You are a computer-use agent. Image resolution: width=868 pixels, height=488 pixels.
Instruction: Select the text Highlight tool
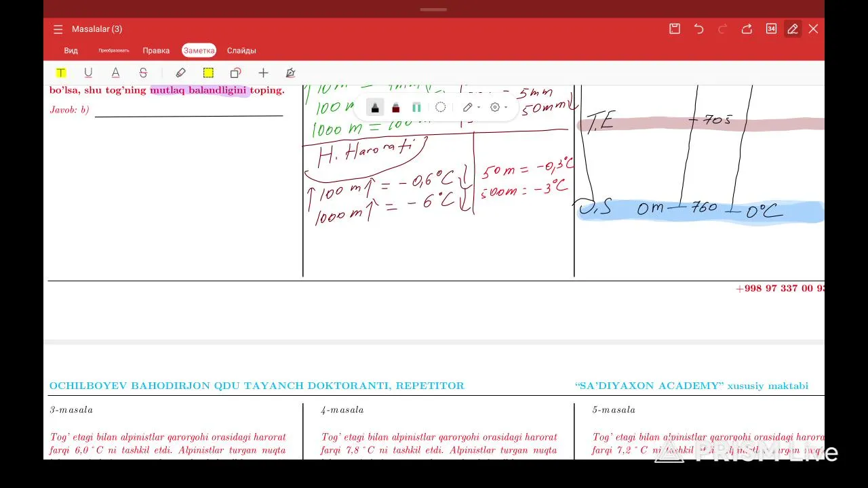pyautogui.click(x=61, y=73)
